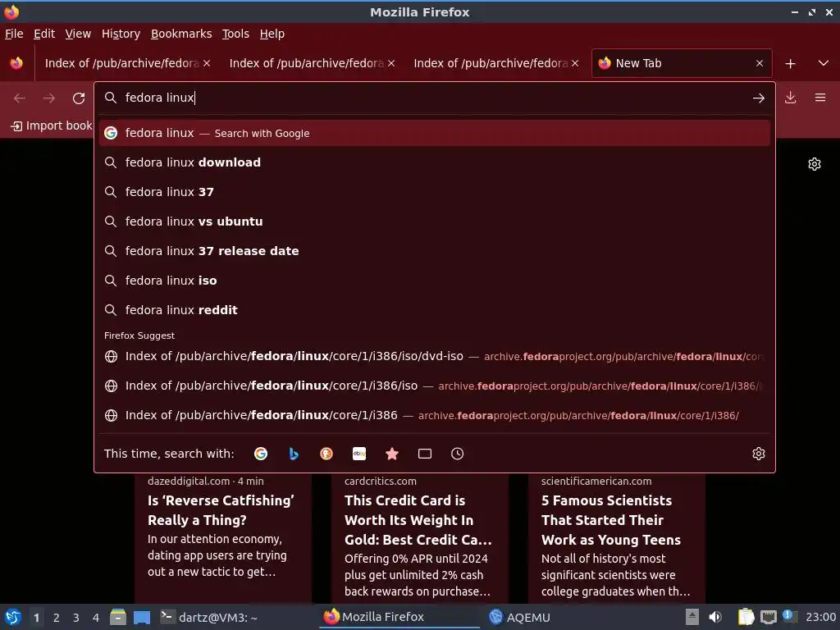Image resolution: width=840 pixels, height=630 pixels.
Task: Open history entry core/1/i386/iso/dvd-iso
Action: coord(435,356)
